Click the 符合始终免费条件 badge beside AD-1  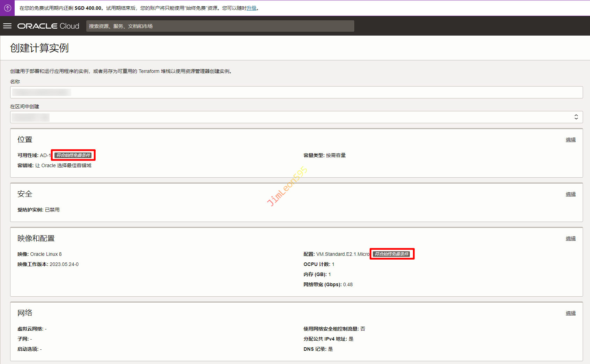click(x=73, y=155)
